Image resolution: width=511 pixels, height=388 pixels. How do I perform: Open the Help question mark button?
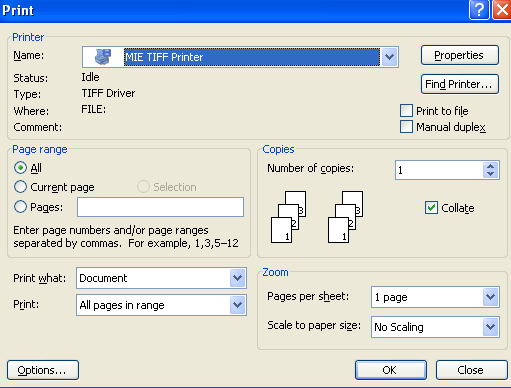pyautogui.click(x=479, y=10)
